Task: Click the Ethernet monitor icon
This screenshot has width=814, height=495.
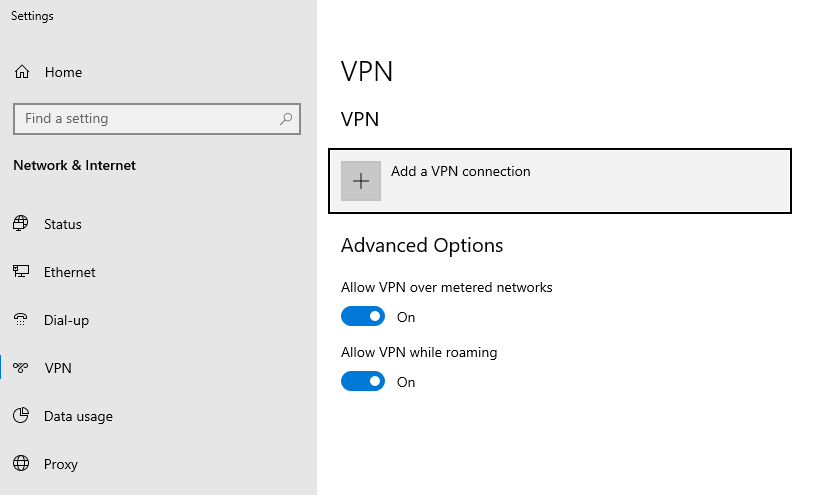Action: click(21, 272)
